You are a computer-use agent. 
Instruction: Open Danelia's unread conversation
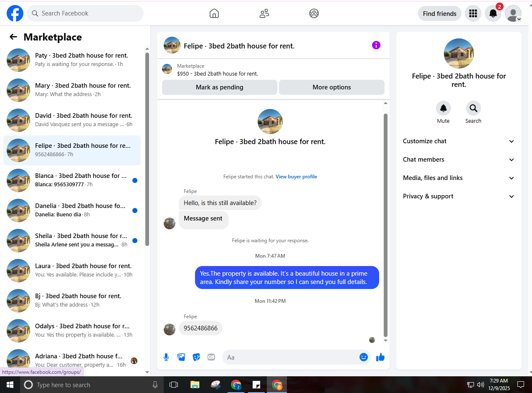(x=72, y=210)
